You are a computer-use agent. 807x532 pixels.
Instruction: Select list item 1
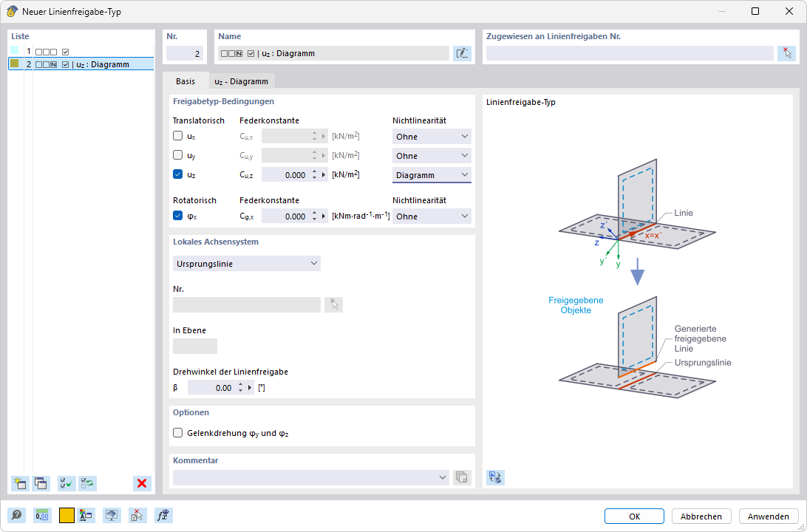pos(81,52)
